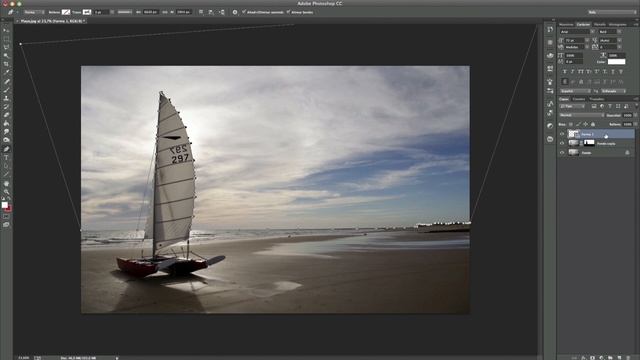
Task: Toggle Añad./Eliminar automát. checkbox
Action: click(244, 12)
